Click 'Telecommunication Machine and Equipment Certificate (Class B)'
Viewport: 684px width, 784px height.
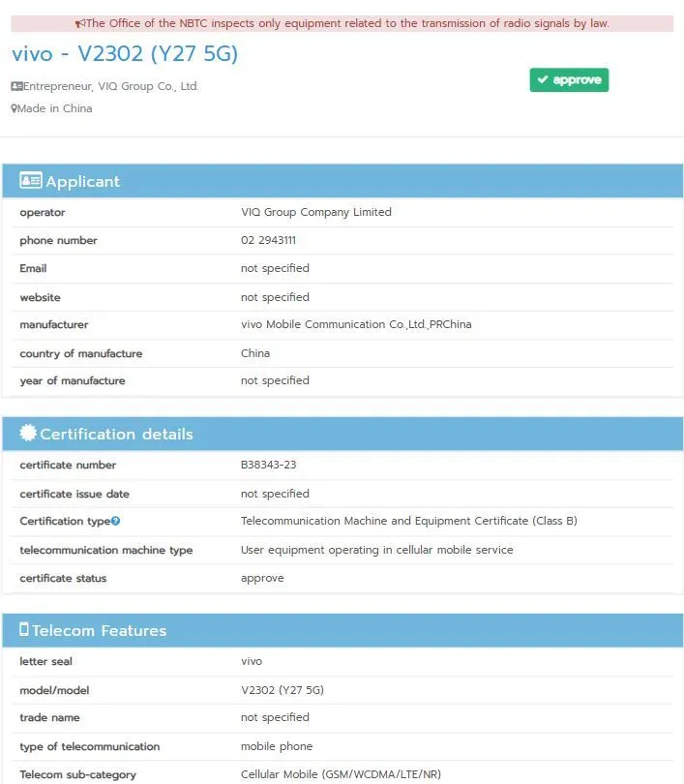click(x=409, y=521)
